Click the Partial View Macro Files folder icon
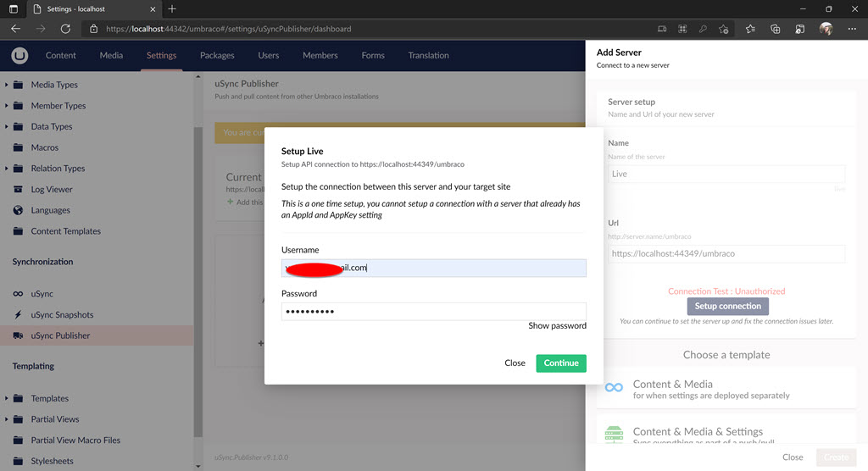The width and height of the screenshot is (868, 471). click(x=19, y=441)
